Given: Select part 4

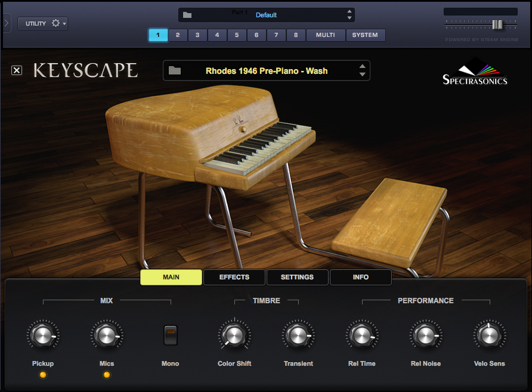Looking at the screenshot, I should coord(217,35).
